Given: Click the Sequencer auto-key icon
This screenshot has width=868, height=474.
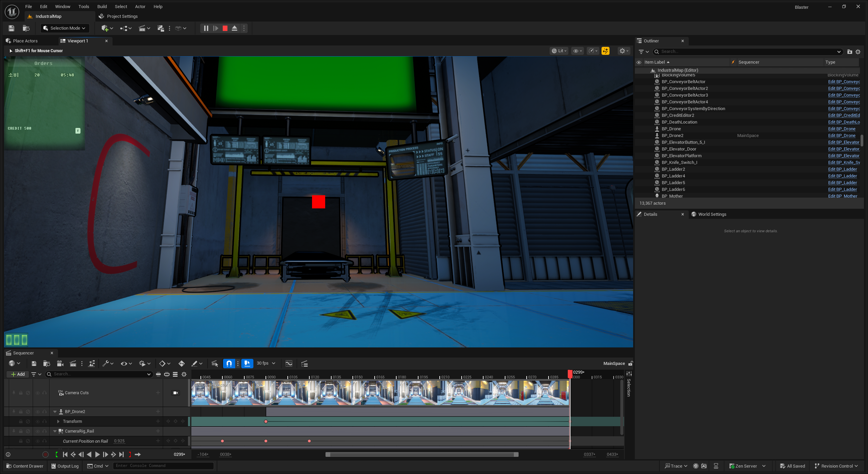Looking at the screenshot, I should pos(181,363).
